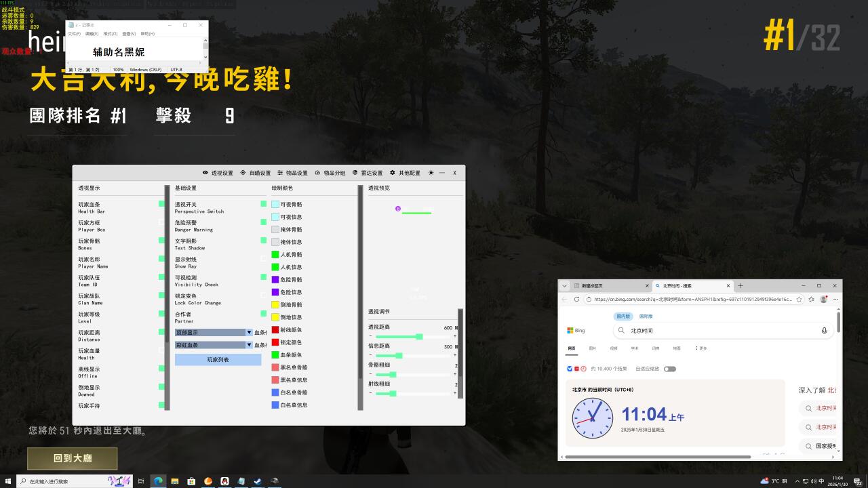Image resolution: width=868 pixels, height=488 pixels.
Task: Expand the 彩虹血条 dropdown
Action: [249, 345]
